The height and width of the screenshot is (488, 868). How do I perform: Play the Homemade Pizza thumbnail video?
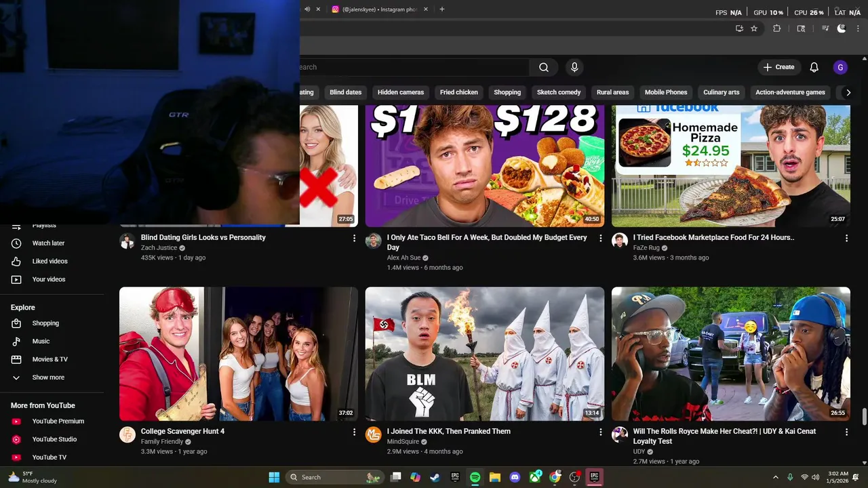[731, 166]
